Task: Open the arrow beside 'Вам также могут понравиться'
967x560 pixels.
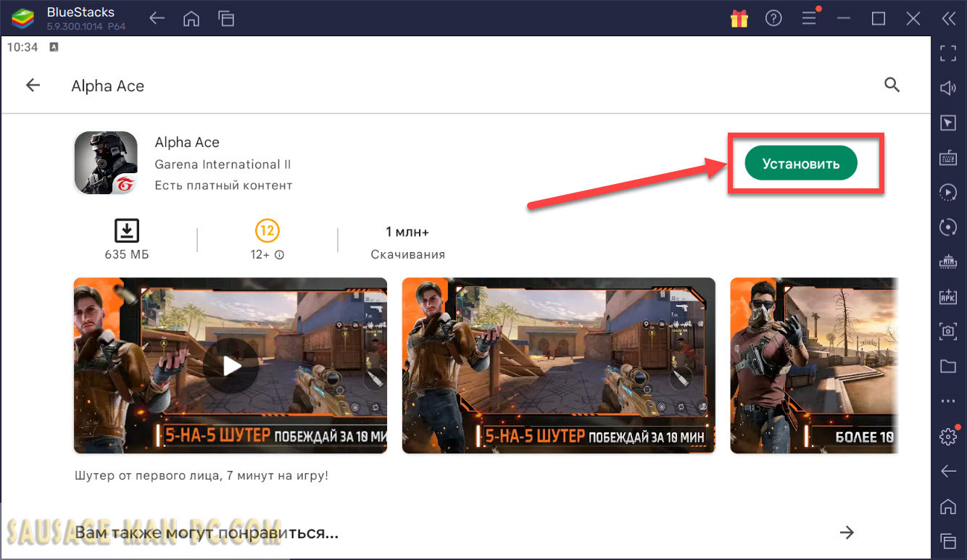Action: point(847,533)
